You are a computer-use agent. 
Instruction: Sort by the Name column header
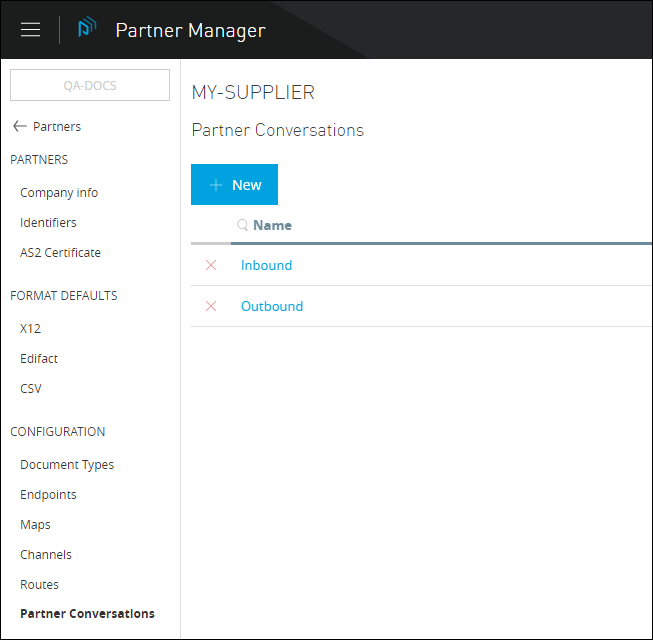point(272,226)
